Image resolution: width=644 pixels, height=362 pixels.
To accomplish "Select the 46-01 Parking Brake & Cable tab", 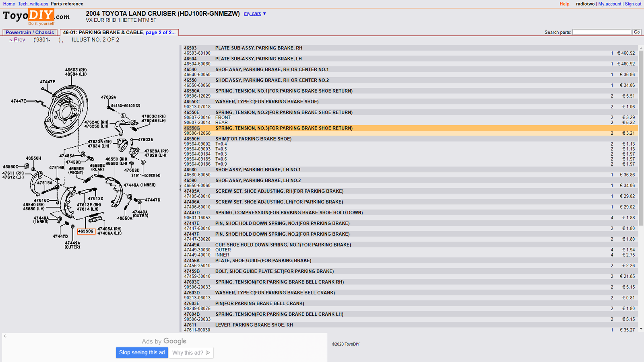I will pyautogui.click(x=119, y=33).
